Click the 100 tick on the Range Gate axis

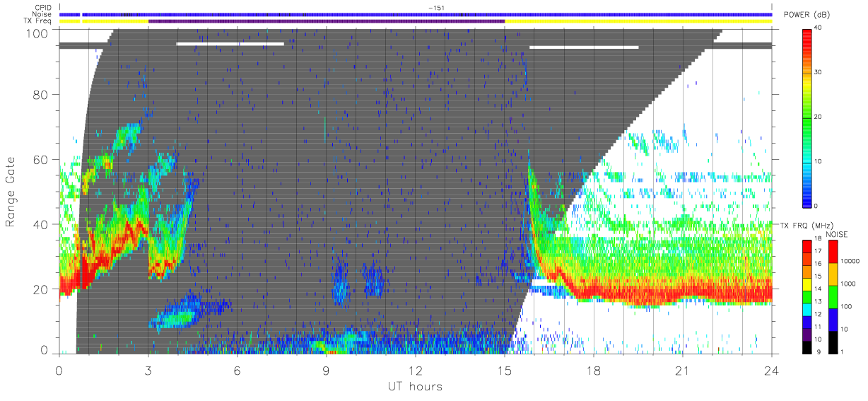click(x=37, y=33)
